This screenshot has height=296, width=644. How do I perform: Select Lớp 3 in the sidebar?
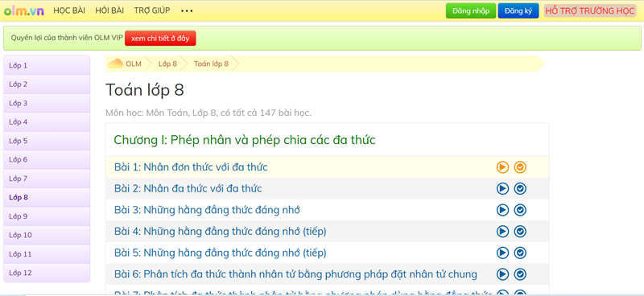47,103
